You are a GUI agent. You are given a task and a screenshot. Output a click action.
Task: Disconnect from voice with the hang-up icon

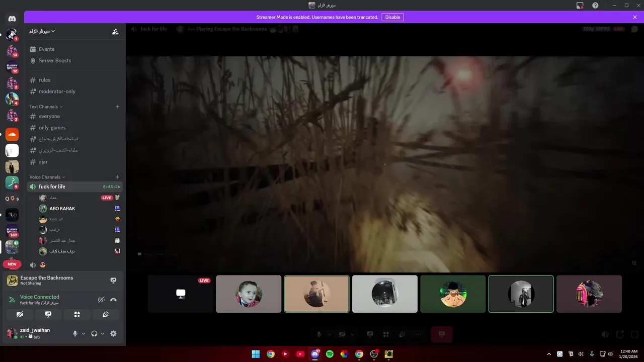point(113,300)
